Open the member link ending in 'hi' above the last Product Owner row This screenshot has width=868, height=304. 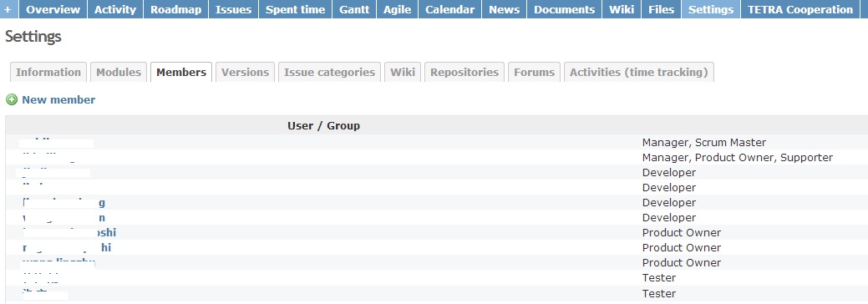[67, 247]
